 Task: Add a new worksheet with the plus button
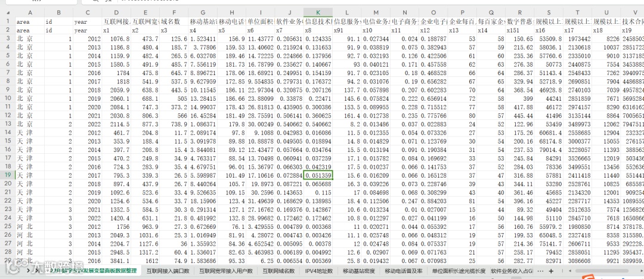[x=551, y=271]
